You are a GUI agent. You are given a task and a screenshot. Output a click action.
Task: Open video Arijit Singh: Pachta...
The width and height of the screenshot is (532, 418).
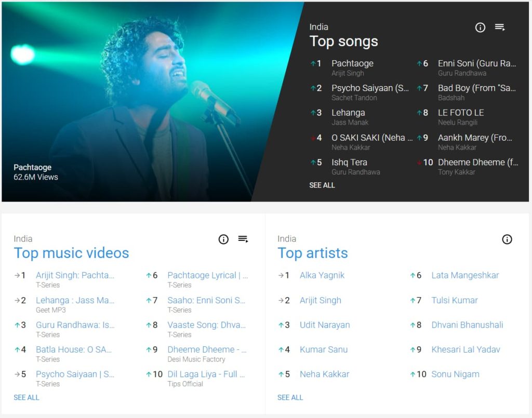click(75, 275)
